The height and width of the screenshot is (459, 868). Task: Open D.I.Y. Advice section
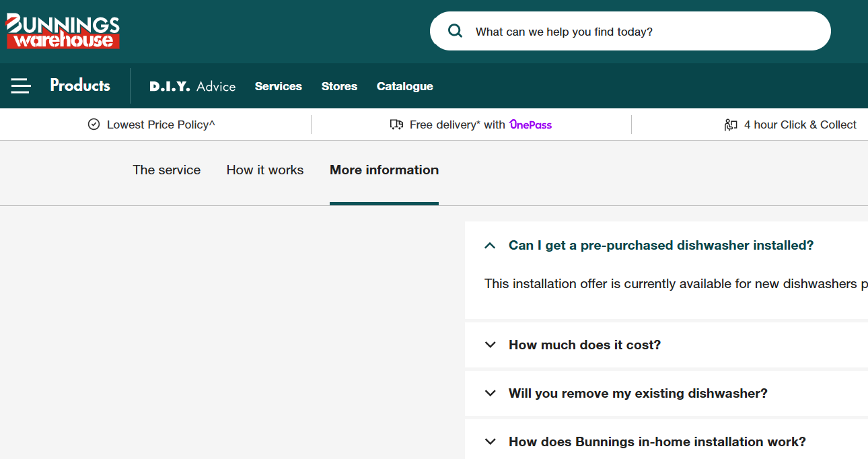pyautogui.click(x=192, y=86)
